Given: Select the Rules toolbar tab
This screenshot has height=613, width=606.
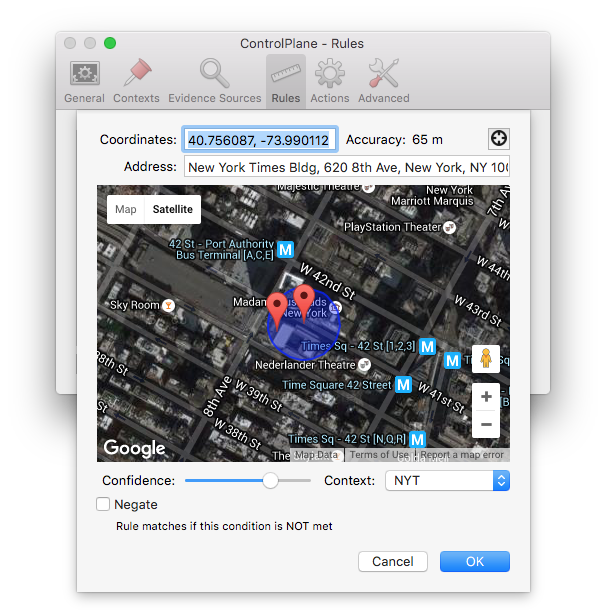Looking at the screenshot, I should [x=285, y=81].
